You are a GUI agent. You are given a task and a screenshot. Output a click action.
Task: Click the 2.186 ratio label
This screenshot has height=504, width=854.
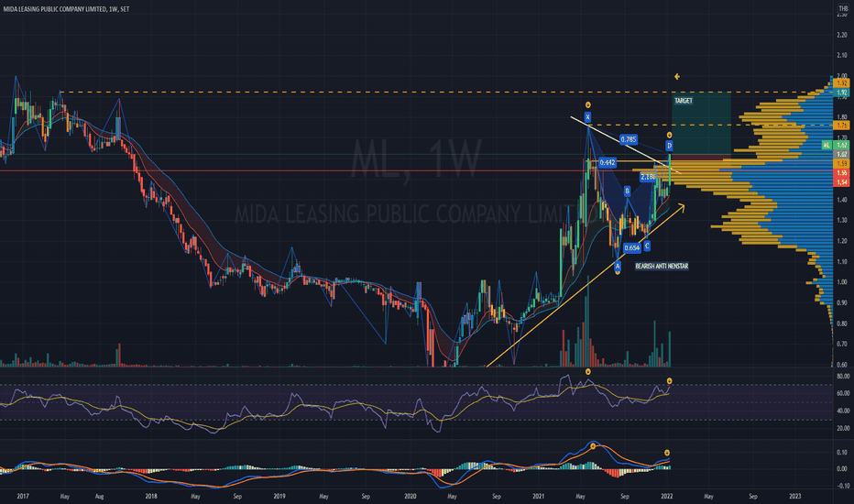[x=648, y=177]
